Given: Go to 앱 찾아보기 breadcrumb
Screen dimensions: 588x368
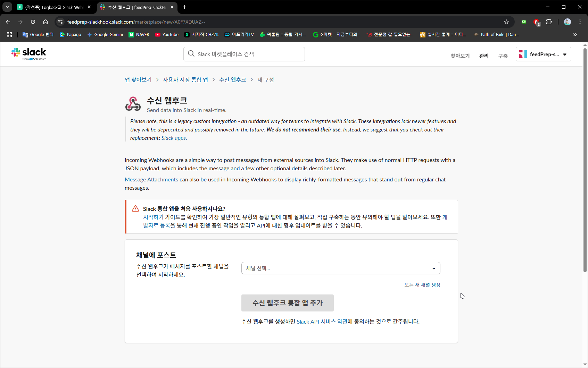Looking at the screenshot, I should tap(138, 80).
